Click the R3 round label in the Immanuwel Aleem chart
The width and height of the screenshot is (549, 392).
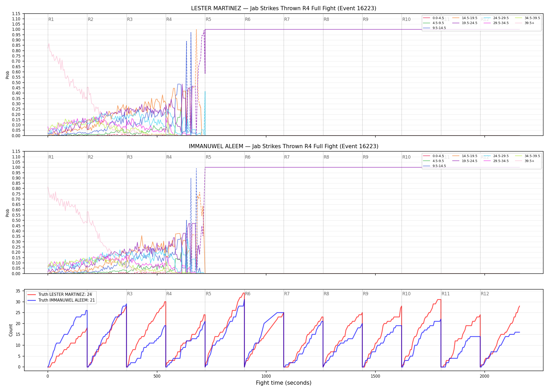130,157
